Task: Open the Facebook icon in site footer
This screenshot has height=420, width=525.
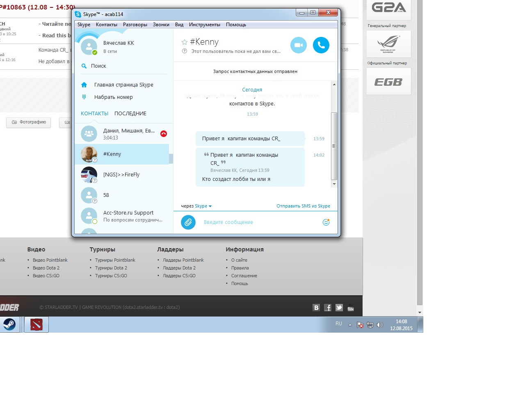Action: [x=328, y=308]
